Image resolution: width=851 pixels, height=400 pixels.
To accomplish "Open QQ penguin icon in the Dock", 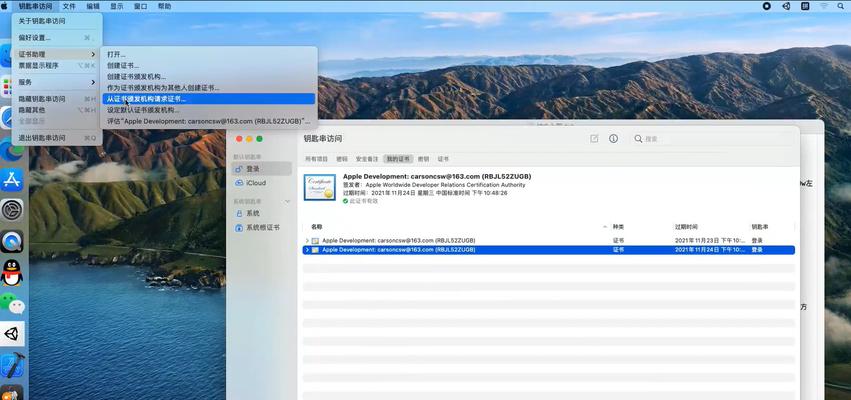I will [x=11, y=272].
